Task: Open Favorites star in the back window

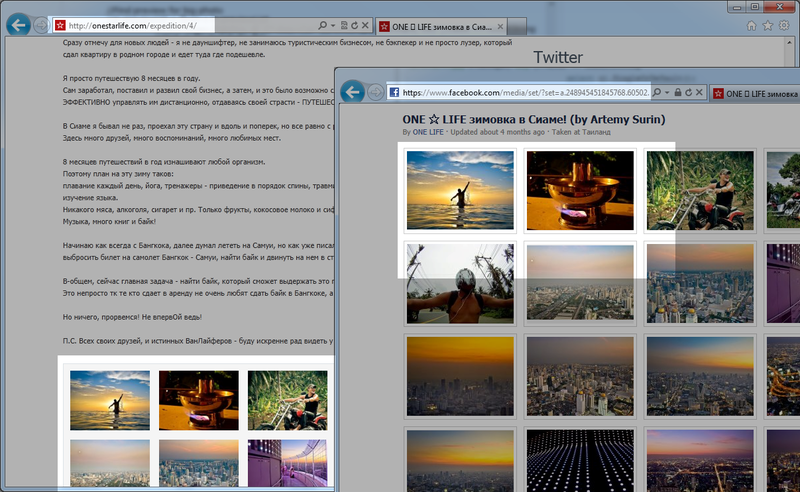Action: click(x=767, y=26)
